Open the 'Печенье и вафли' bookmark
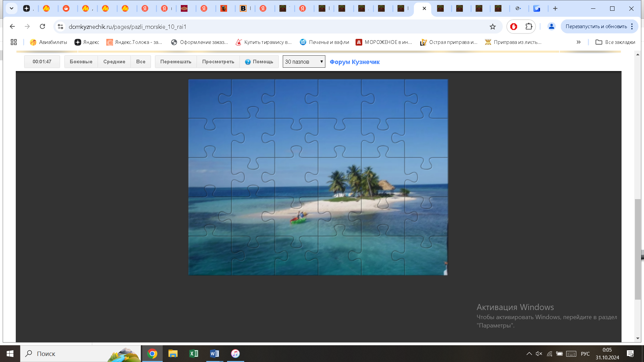The width and height of the screenshot is (644, 362). click(x=324, y=42)
